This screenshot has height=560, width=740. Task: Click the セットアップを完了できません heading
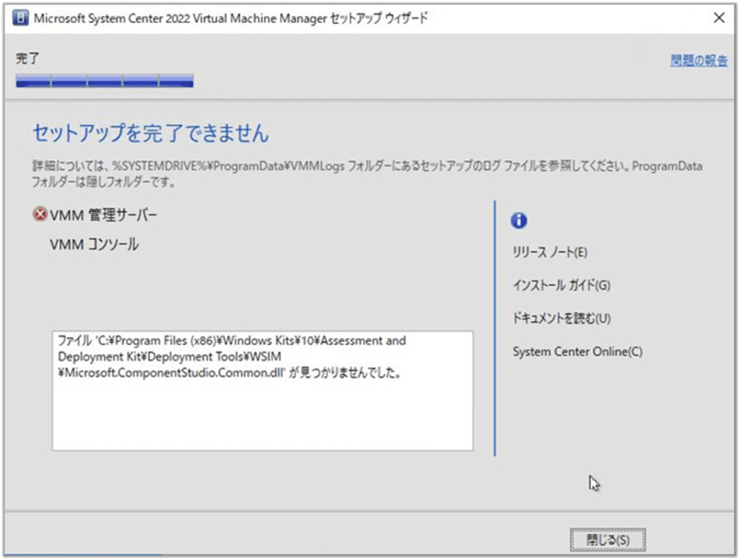(150, 132)
